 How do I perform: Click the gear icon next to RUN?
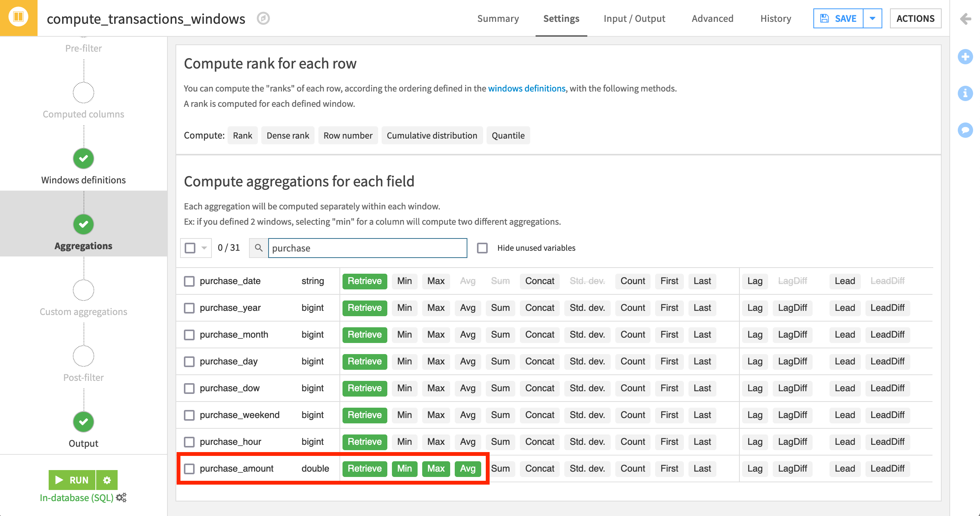pos(107,480)
